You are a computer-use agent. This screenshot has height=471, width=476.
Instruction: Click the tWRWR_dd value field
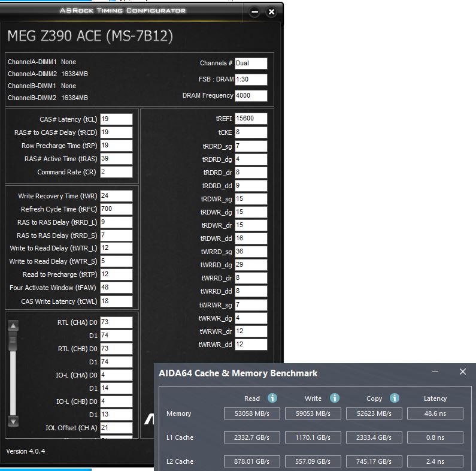point(251,345)
